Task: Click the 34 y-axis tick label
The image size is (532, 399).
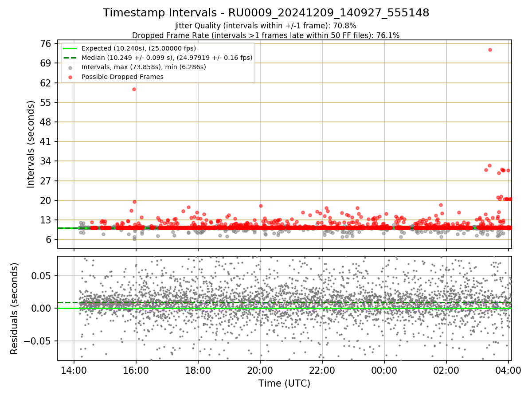Action: coord(46,161)
